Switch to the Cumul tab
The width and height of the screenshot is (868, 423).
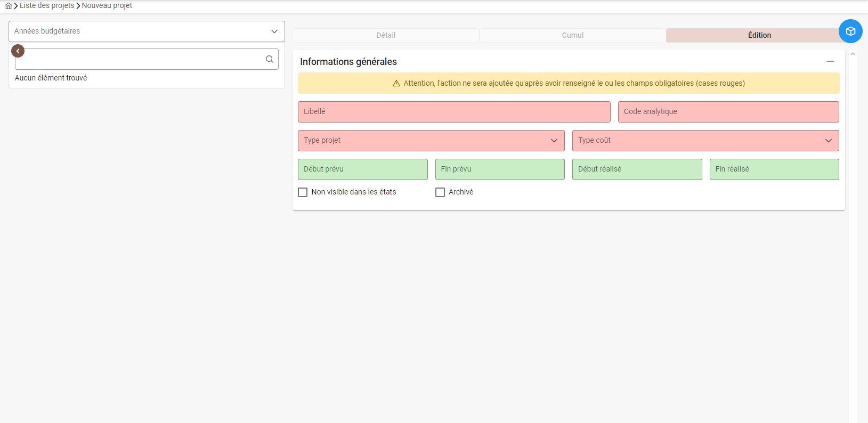572,35
